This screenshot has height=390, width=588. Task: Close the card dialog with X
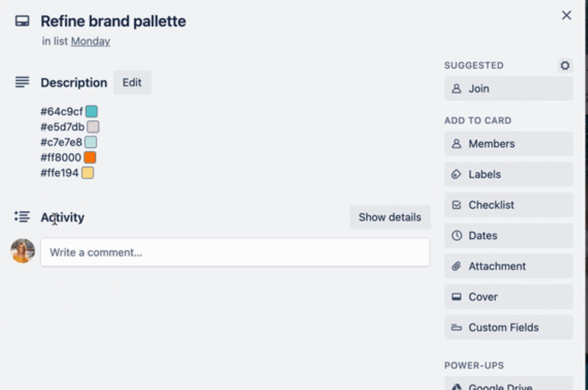coord(566,15)
